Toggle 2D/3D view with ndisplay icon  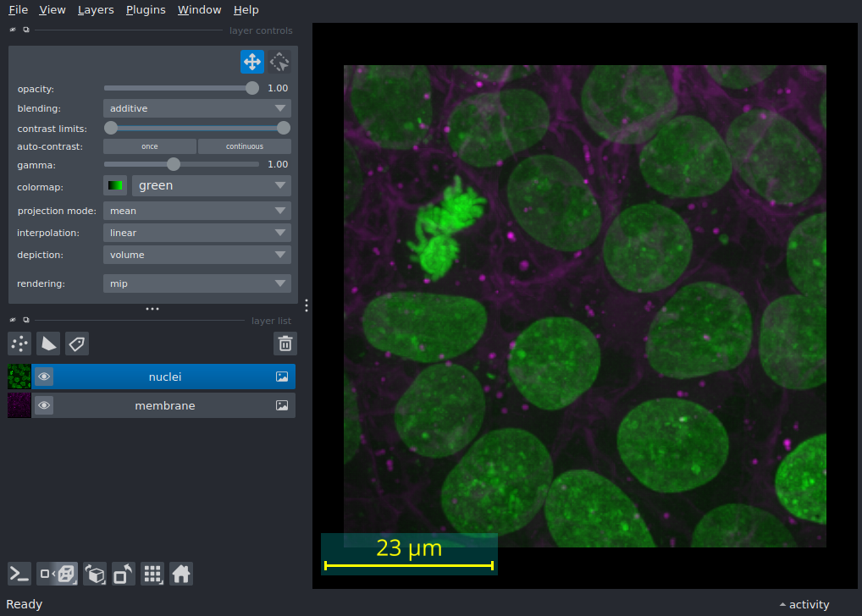click(x=58, y=574)
